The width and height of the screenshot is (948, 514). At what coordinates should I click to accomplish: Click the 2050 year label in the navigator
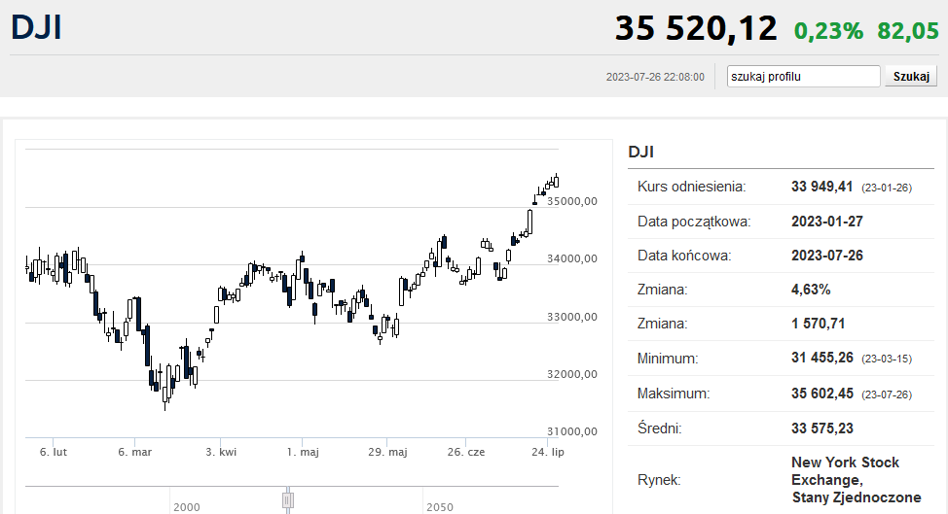440,507
